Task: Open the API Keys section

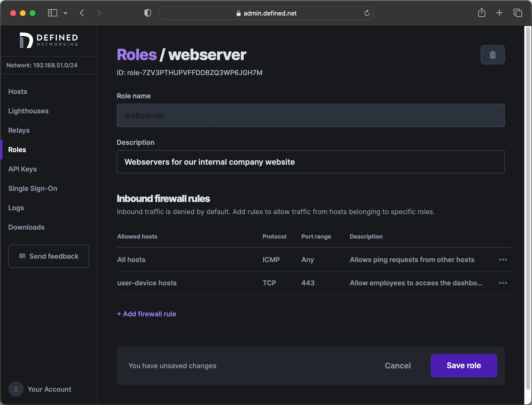Action: coord(23,169)
